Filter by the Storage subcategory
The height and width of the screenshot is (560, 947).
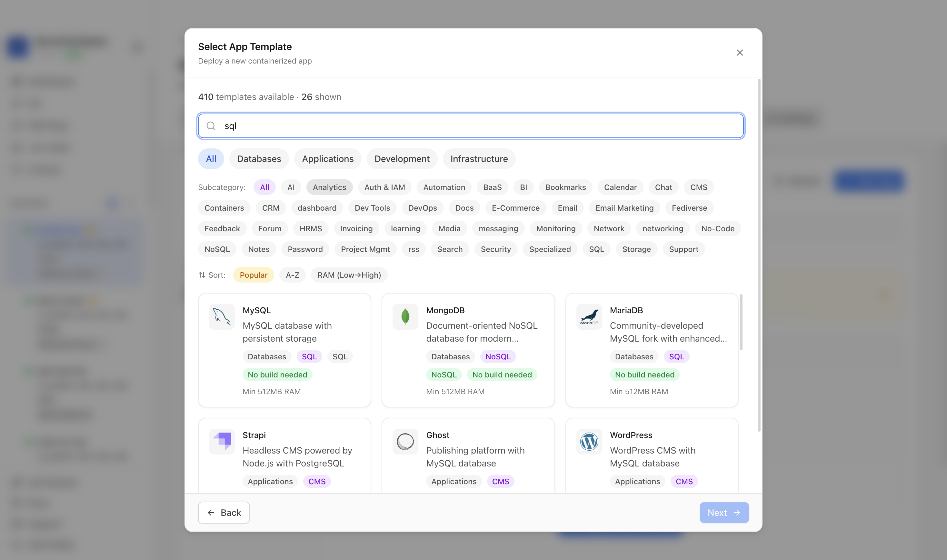point(636,249)
